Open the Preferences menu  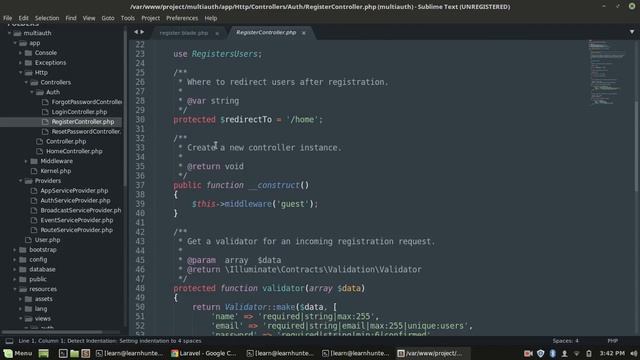[x=182, y=18]
